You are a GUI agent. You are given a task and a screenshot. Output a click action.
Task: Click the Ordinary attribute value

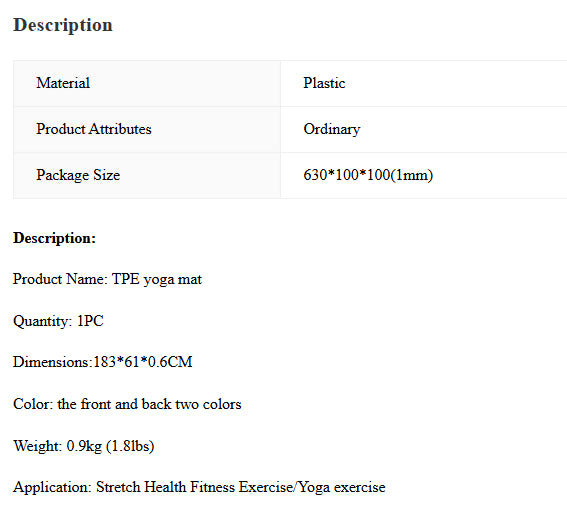pos(332,129)
